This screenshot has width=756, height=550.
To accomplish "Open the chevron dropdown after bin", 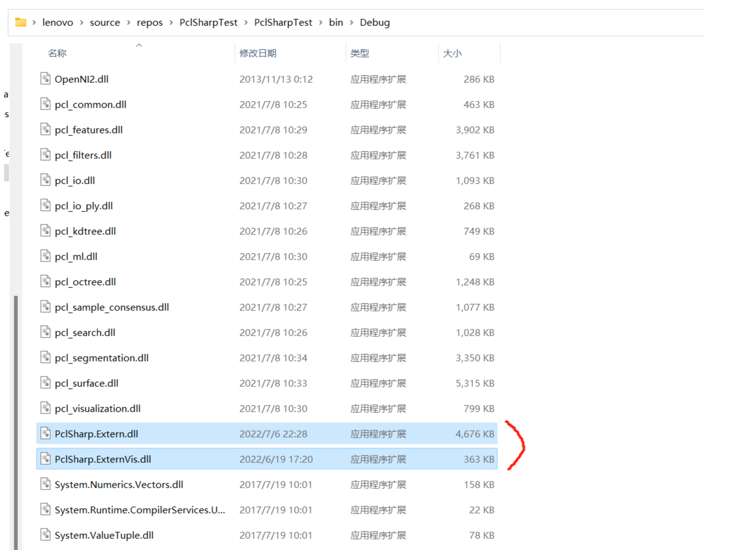I will [x=352, y=23].
